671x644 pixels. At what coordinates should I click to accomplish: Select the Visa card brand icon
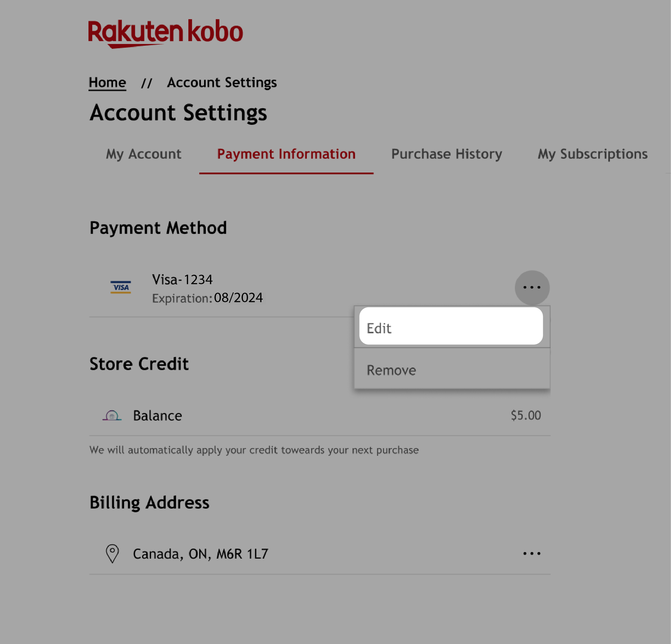[121, 287]
